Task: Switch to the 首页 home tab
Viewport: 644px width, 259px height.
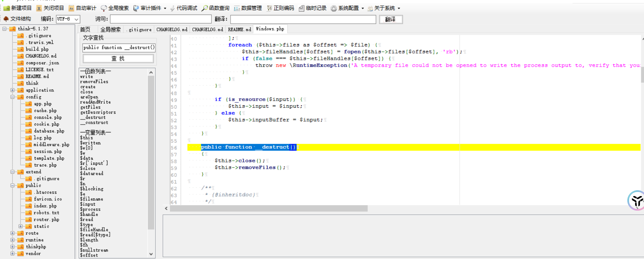Action: pyautogui.click(x=85, y=30)
